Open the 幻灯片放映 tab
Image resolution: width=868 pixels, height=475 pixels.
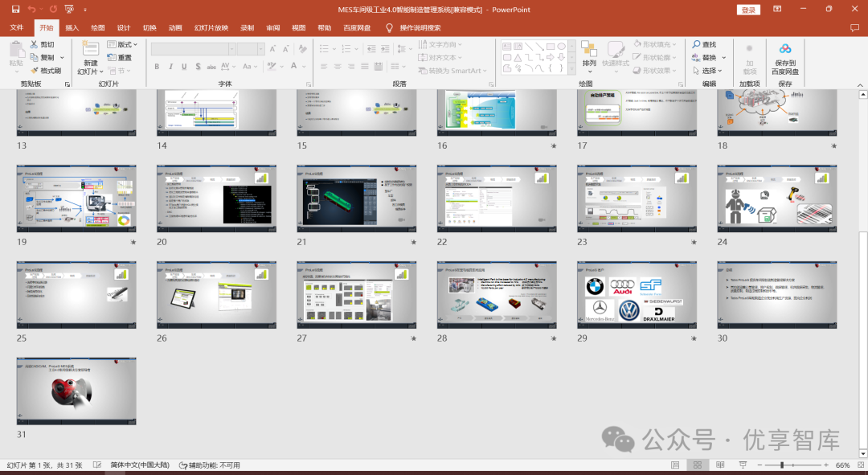[211, 27]
